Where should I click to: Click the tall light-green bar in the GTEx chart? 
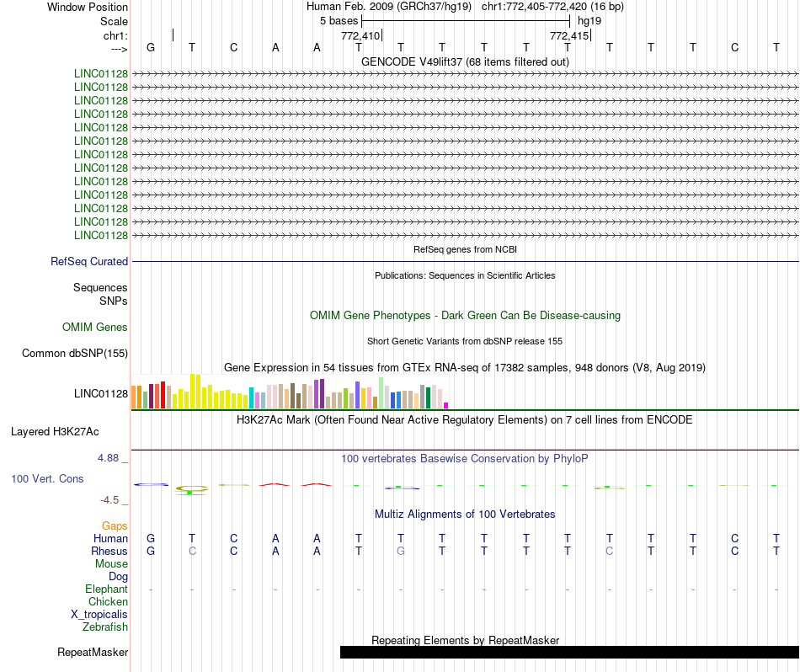pyautogui.click(x=381, y=393)
